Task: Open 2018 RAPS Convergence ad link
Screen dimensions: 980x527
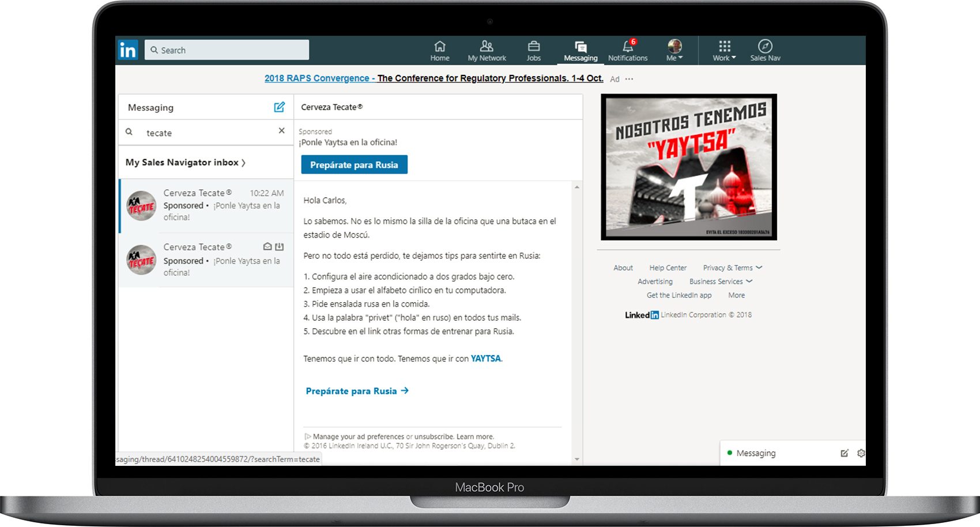Action: click(x=434, y=78)
